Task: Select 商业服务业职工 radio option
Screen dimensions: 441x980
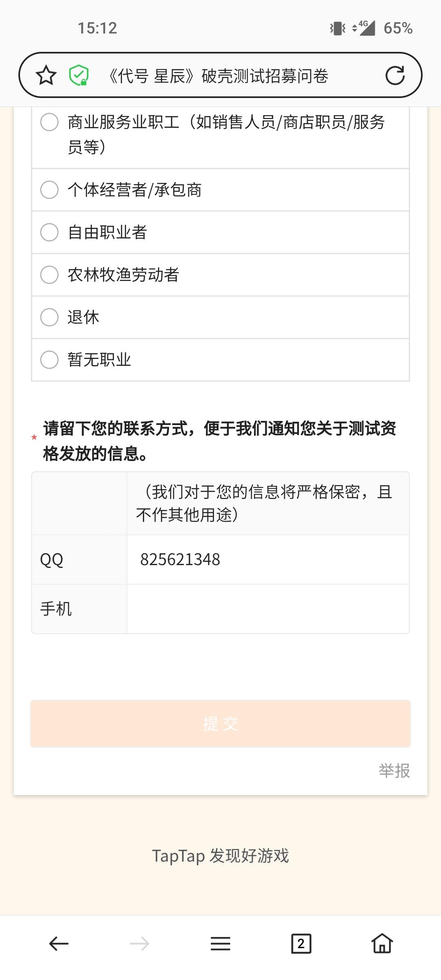Action: 220,135
